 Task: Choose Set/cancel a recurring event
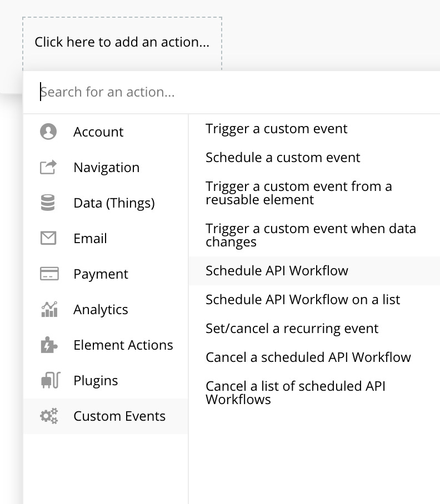point(314,329)
